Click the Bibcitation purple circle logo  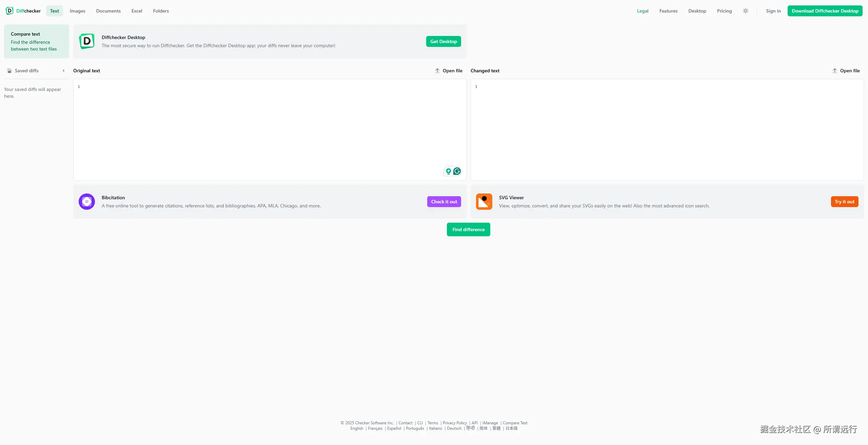[87, 202]
